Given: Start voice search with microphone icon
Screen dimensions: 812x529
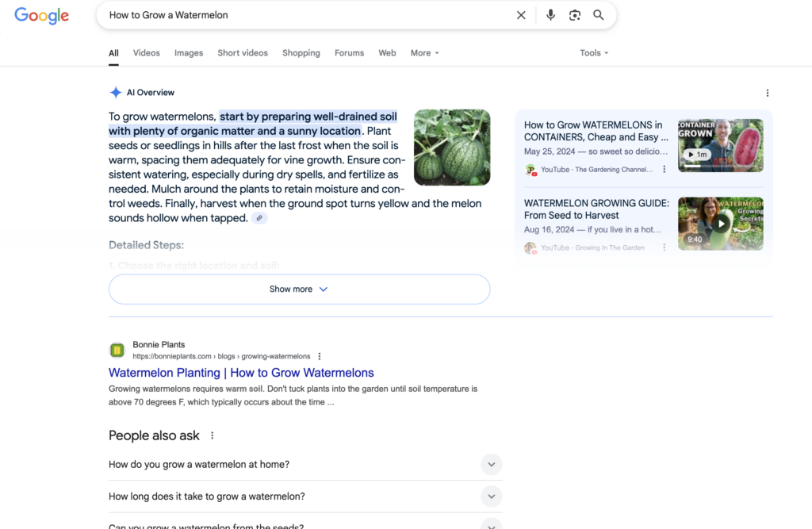Looking at the screenshot, I should 550,15.
